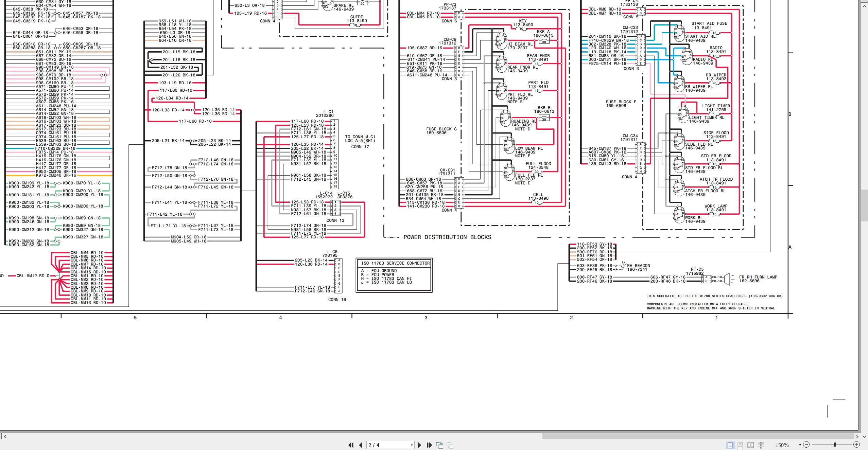Click the horizontal scrollbar thumb
This screenshot has width=868, height=450.
[698, 436]
